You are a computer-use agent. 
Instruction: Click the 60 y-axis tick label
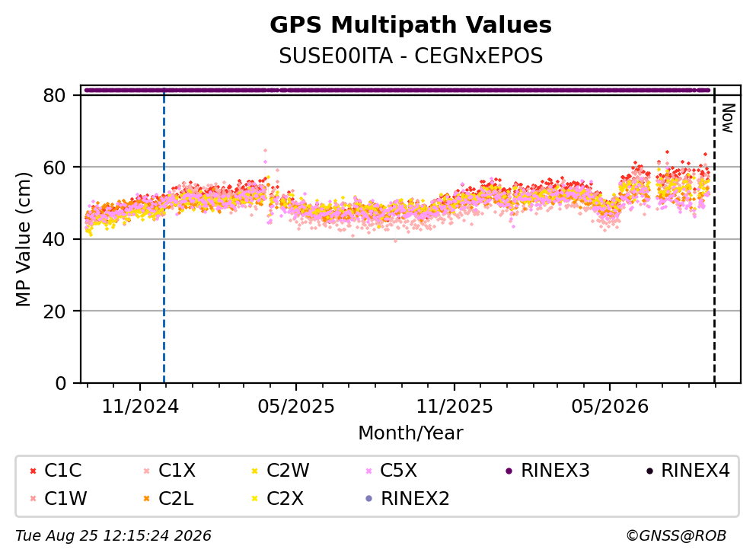point(55,168)
